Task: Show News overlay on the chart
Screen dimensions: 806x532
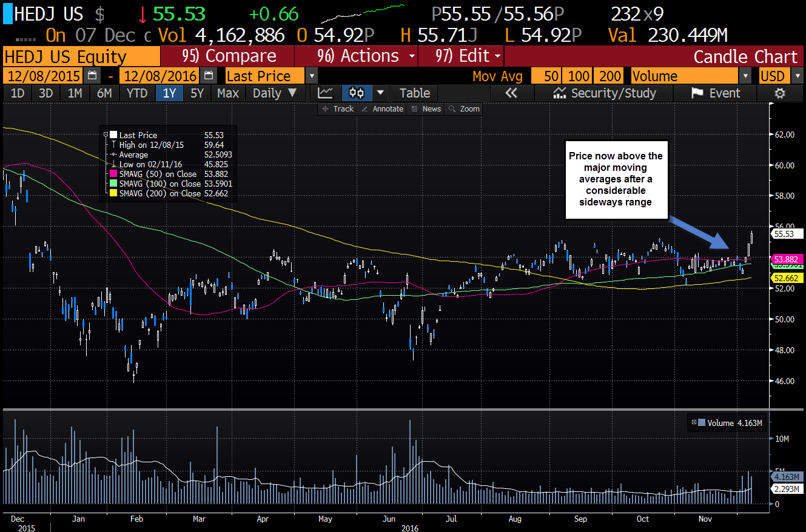Action: [x=426, y=109]
